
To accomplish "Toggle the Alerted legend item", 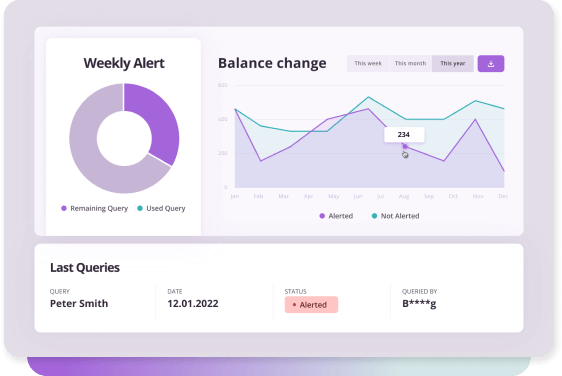I will click(x=336, y=216).
